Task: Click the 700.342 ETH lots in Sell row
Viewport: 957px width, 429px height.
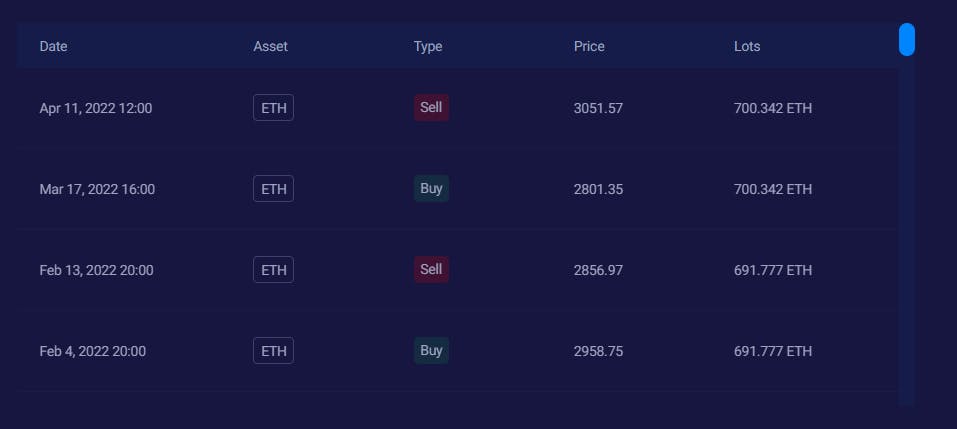Action: 773,108
